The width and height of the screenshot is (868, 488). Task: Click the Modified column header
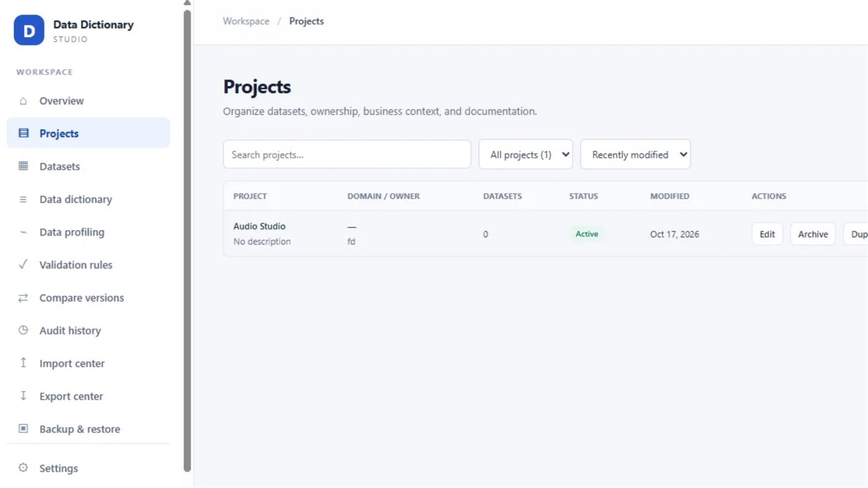(x=669, y=196)
